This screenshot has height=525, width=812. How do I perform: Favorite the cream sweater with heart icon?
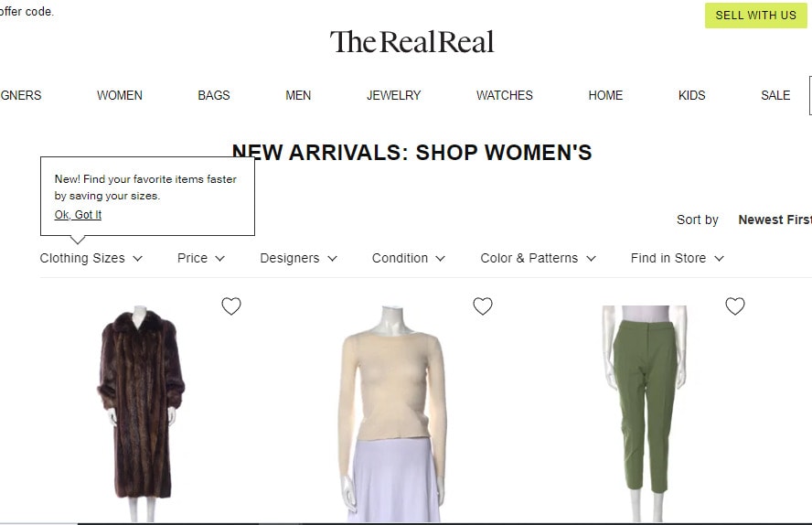483,306
